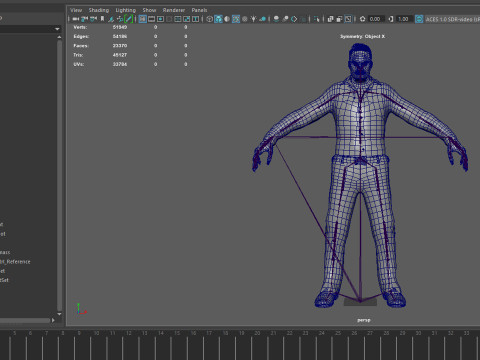
Task: Click the Faces heads-up display label
Action: tap(81, 46)
